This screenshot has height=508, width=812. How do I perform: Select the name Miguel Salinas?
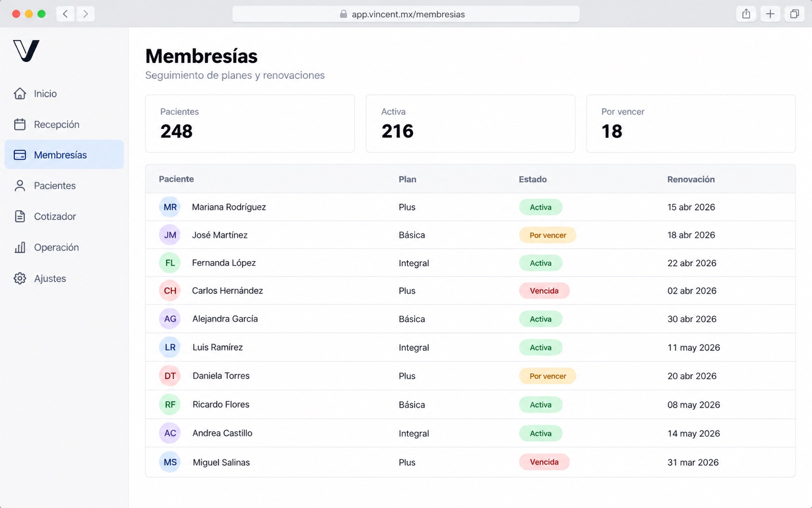click(x=221, y=462)
